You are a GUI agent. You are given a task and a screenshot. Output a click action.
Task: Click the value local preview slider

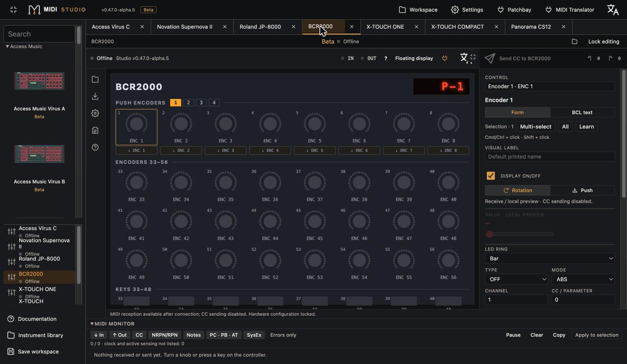coord(520,234)
